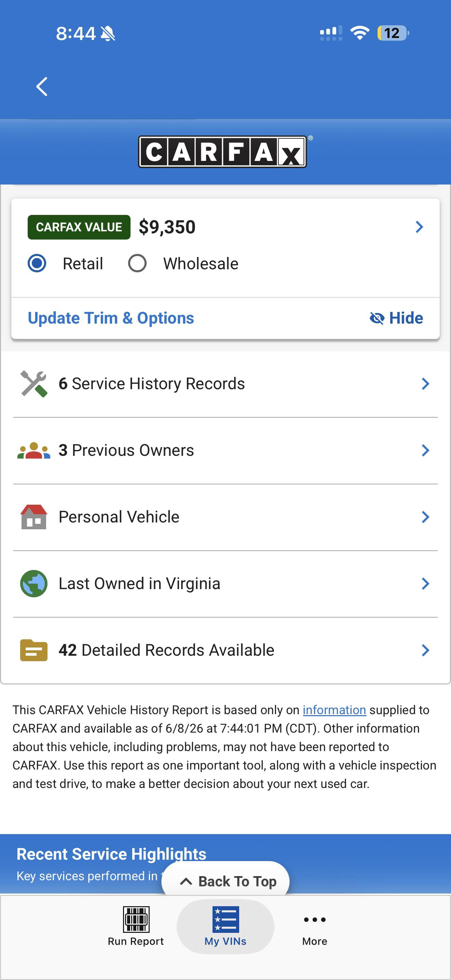This screenshot has height=980, width=451.
Task: Tap the Back To Top button
Action: click(225, 881)
